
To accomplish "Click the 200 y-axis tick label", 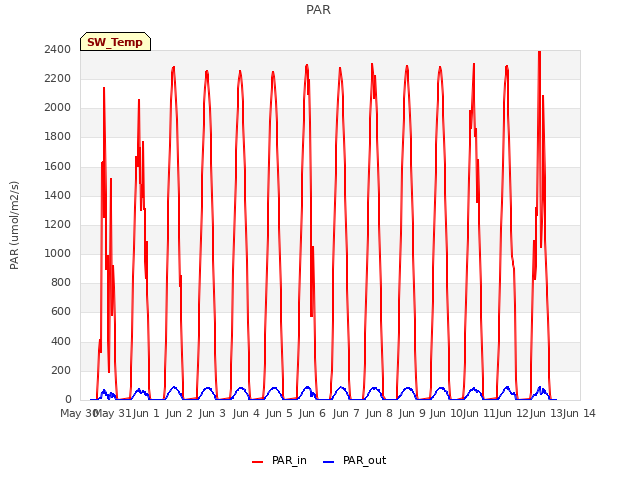I will click(61, 370).
